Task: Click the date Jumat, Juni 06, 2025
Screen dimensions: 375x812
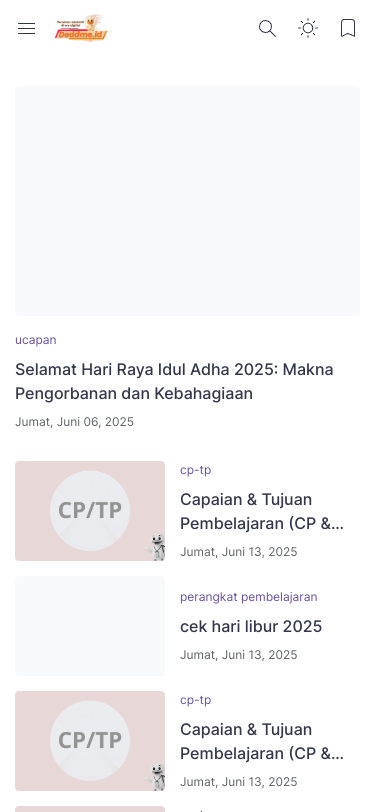Action: pyautogui.click(x=75, y=422)
